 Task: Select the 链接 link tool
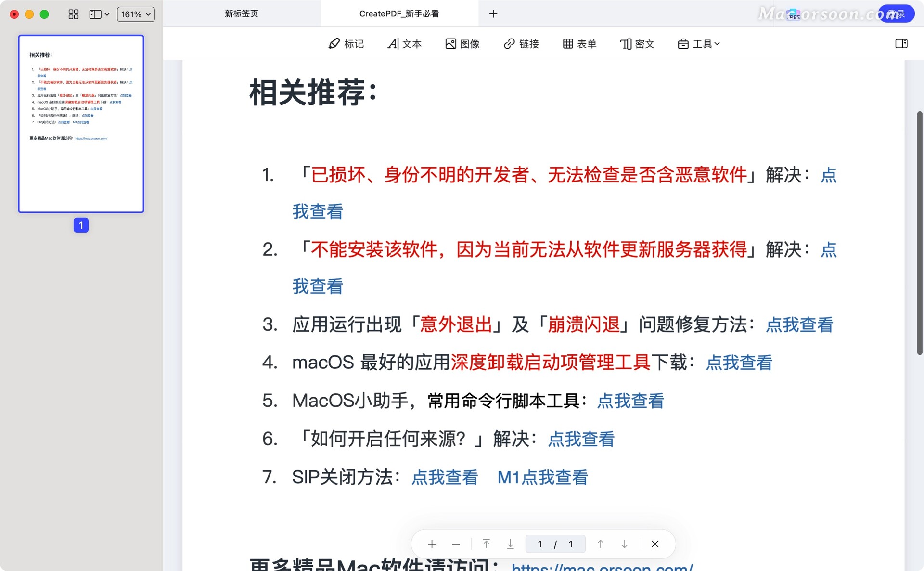(521, 44)
